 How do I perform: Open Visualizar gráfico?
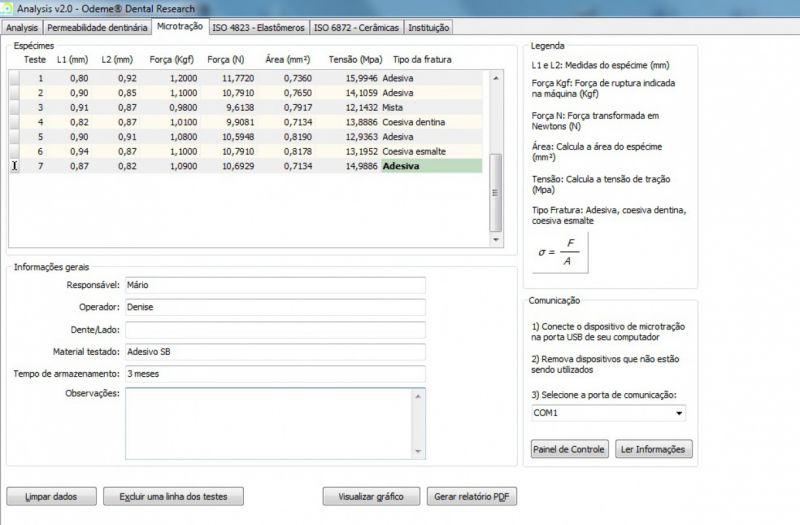(371, 496)
